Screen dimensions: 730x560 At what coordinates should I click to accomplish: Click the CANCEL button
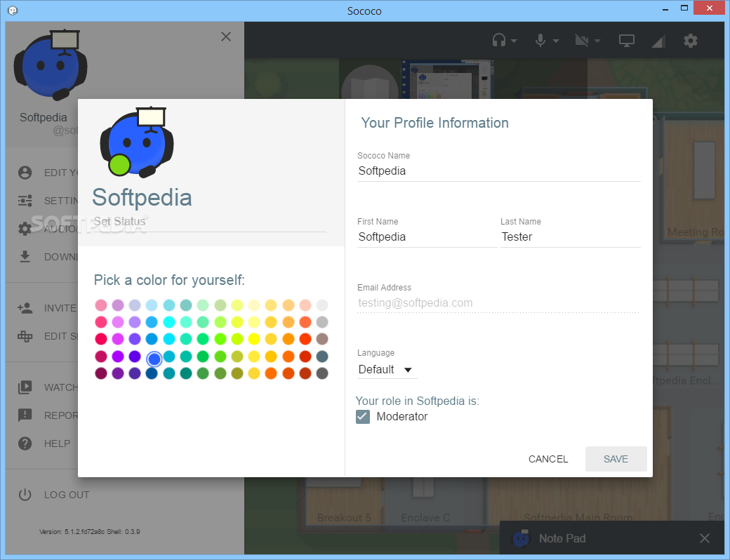[x=548, y=459]
